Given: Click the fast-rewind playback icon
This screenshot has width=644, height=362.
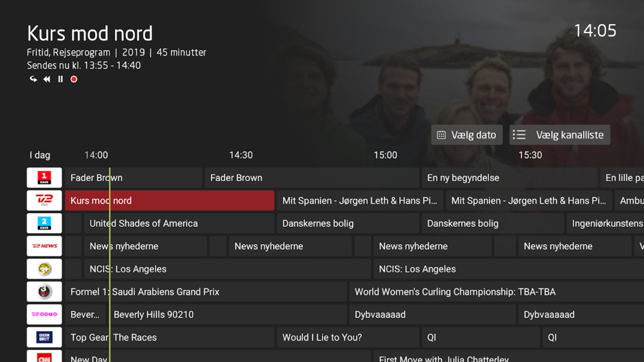Looking at the screenshot, I should click(x=47, y=79).
